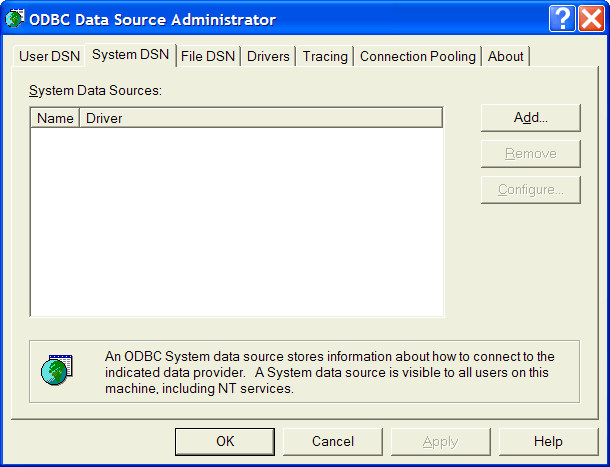610x467 pixels.
Task: Open the File DSN tab
Action: point(208,56)
